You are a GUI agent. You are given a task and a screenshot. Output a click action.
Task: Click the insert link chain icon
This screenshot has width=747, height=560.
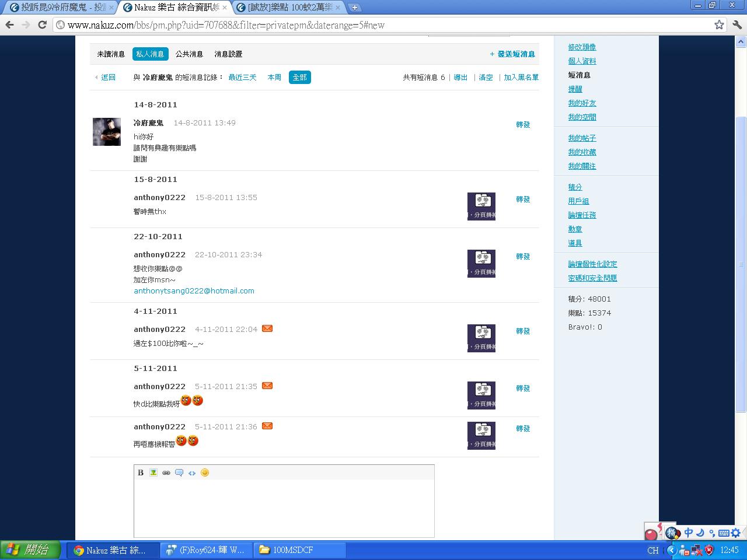click(166, 473)
